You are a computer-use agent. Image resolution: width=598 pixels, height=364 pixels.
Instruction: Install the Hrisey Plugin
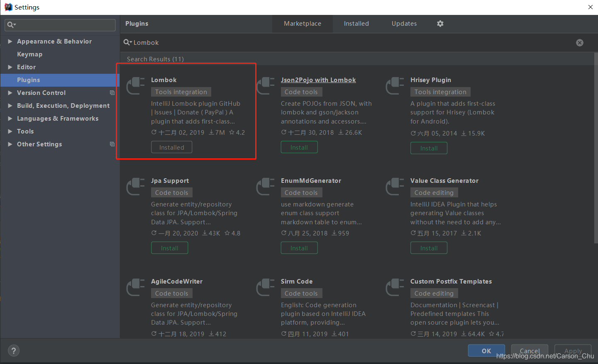point(429,148)
